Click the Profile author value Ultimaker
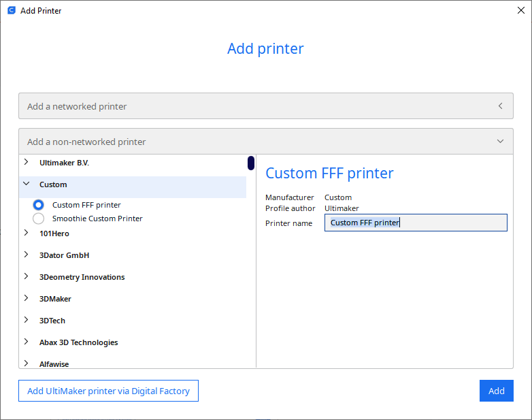This screenshot has width=532, height=420. coord(342,208)
